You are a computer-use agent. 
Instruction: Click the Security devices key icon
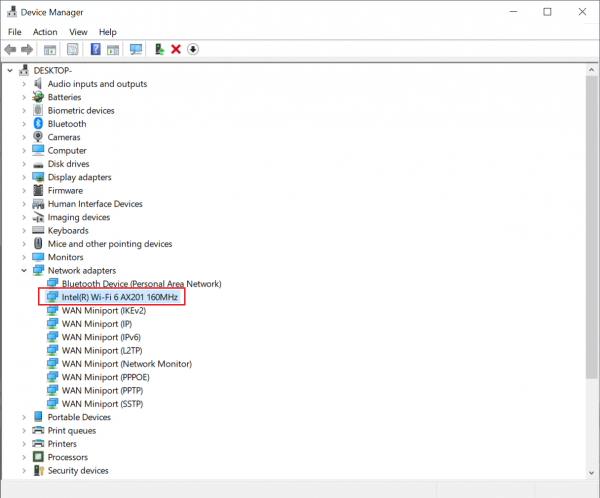39,470
